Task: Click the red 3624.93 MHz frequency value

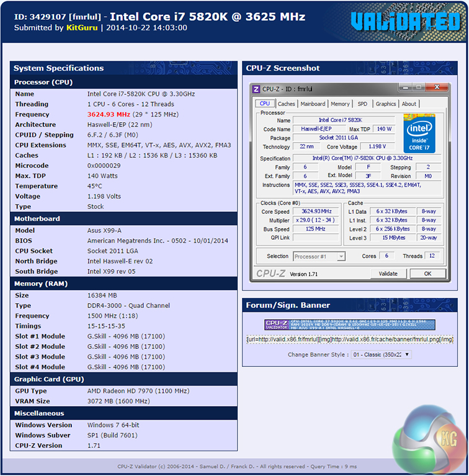Action: pyautogui.click(x=109, y=115)
